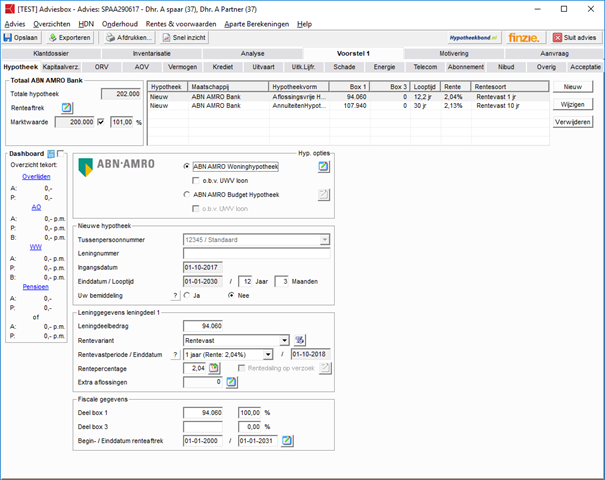Open Snel inzicht from toolbar
This screenshot has height=480, width=605.
tap(184, 37)
